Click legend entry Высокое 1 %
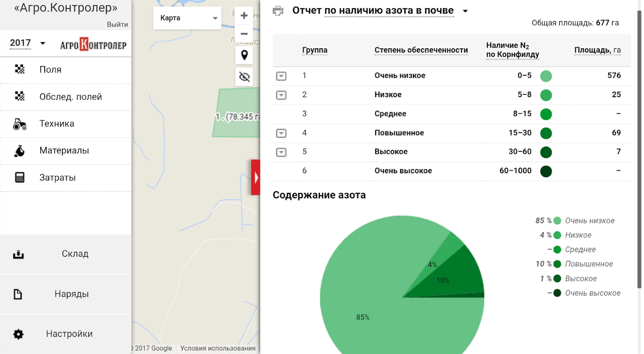Viewport: 644px width, 354px height. (568, 279)
